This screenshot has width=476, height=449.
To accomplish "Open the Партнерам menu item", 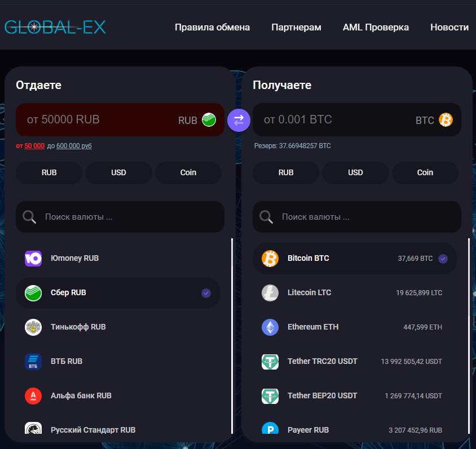I will point(296,27).
